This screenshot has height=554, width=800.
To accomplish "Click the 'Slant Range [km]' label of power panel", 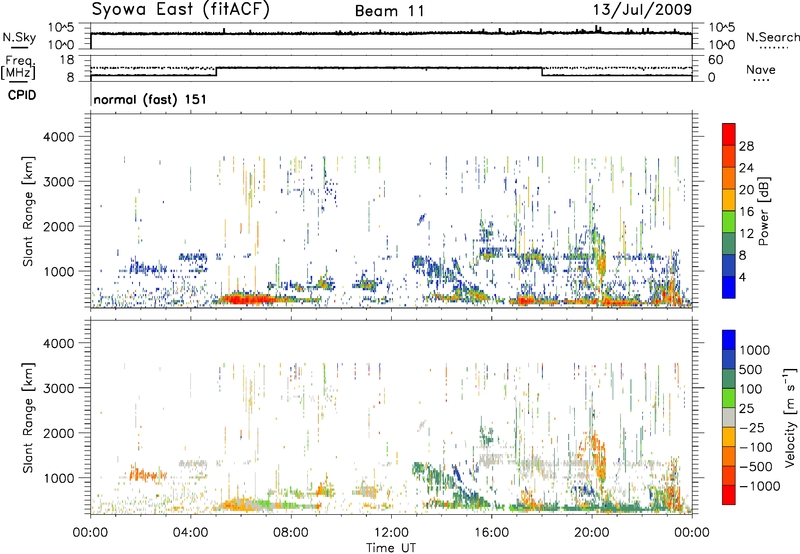I will coord(29,211).
